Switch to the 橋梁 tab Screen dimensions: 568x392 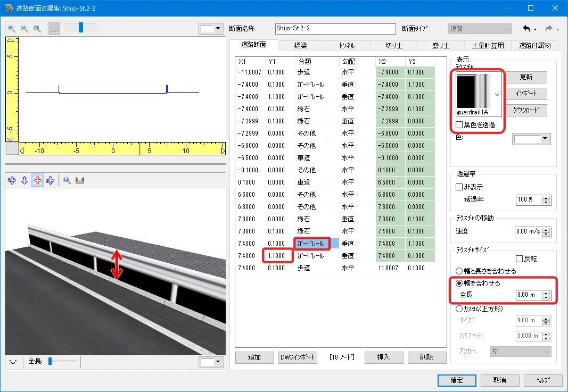click(301, 46)
